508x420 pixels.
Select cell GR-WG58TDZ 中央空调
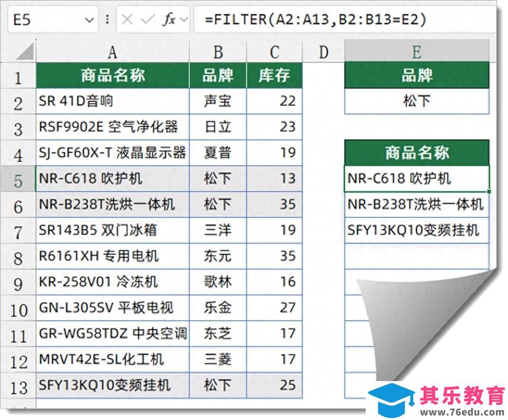112,334
